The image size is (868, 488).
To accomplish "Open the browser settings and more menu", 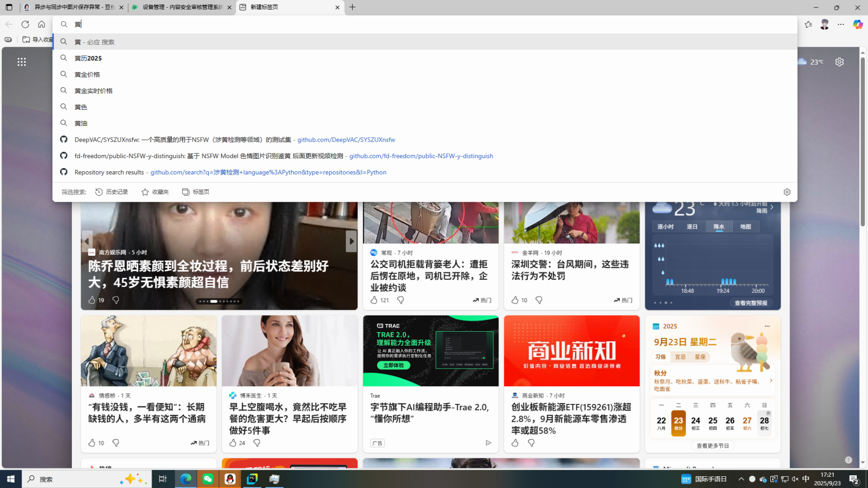I will 840,24.
